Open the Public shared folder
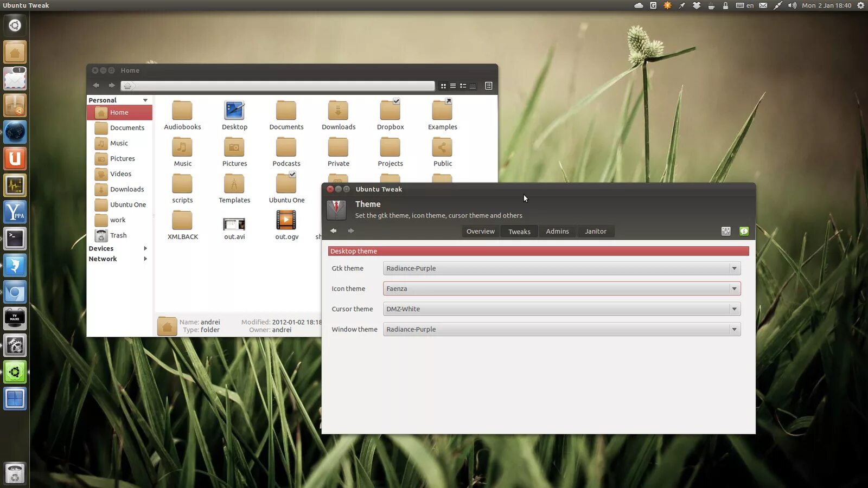Viewport: 868px width, 488px height. click(442, 152)
